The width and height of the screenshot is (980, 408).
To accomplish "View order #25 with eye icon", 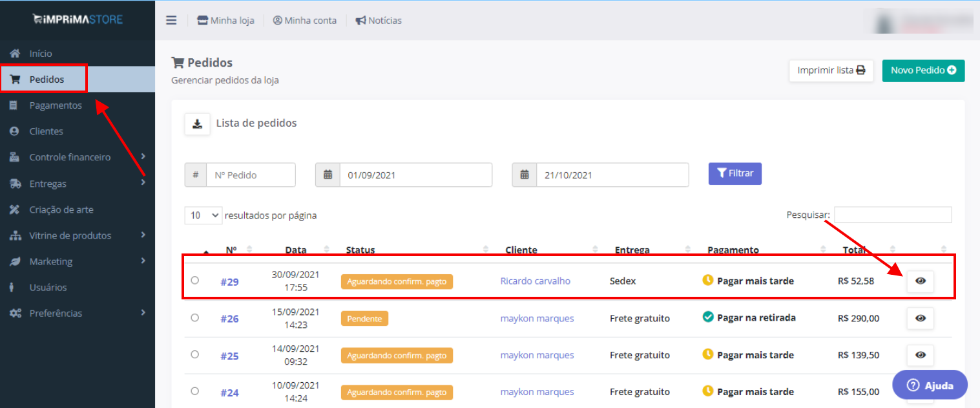I will point(921,355).
